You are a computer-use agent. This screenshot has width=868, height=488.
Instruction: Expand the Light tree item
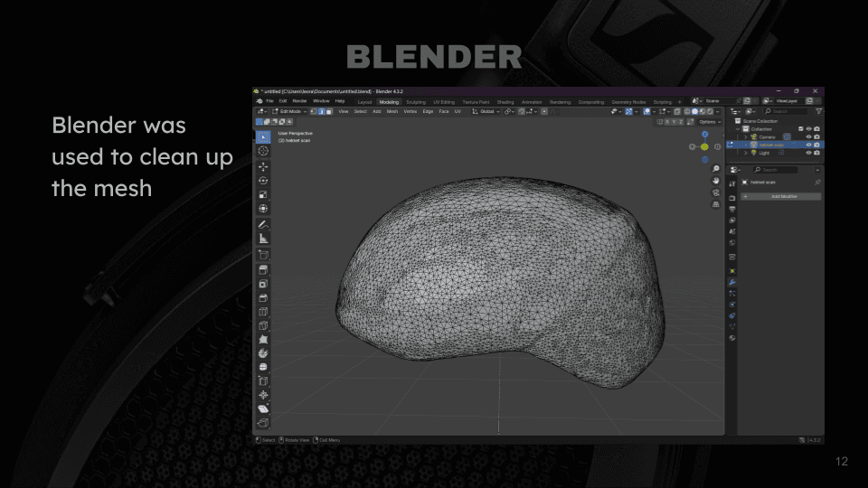(746, 153)
